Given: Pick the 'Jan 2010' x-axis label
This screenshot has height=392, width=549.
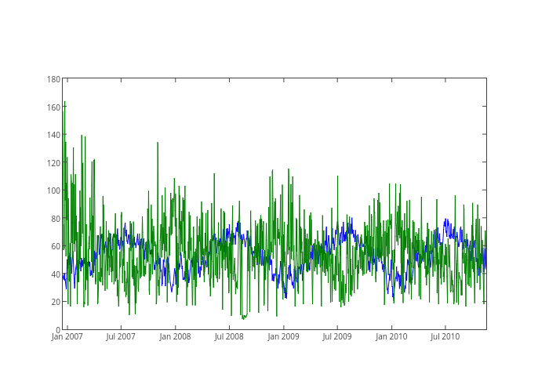Looking at the screenshot, I should [x=391, y=336].
